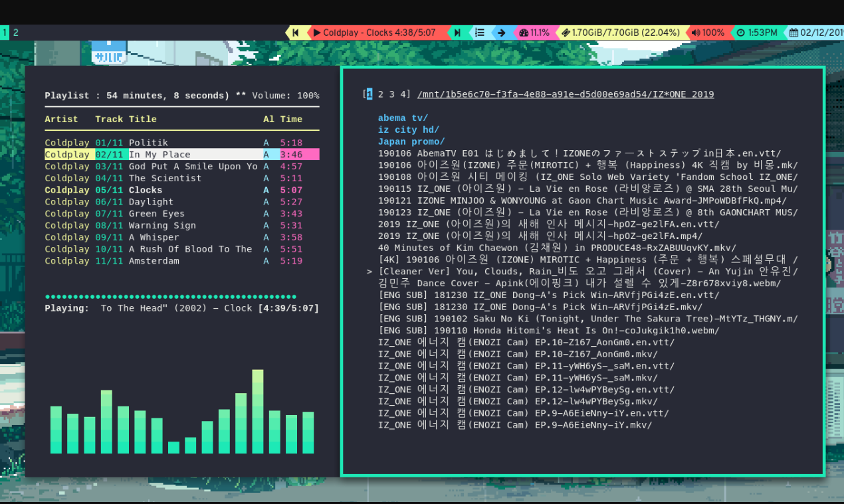Skip to next track in status bar
The image size is (844, 504).
(457, 33)
